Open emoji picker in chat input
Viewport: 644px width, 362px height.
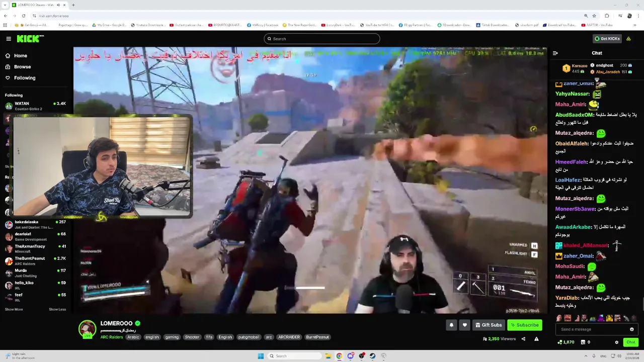tap(632, 329)
